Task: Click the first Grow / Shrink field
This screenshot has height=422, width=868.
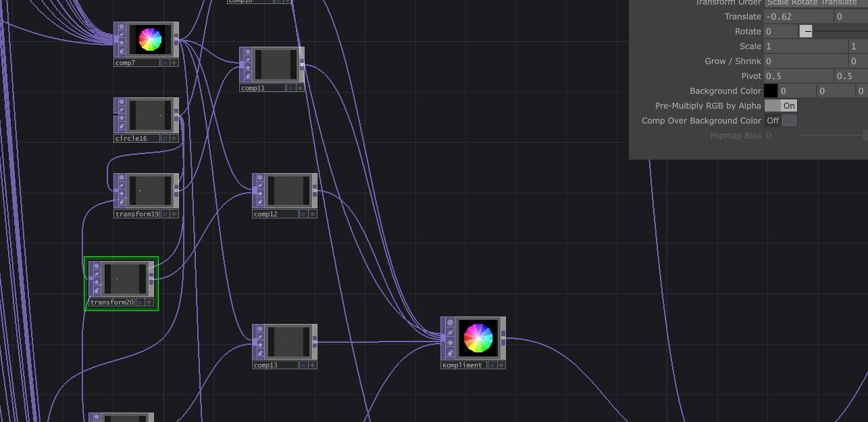Action: [x=806, y=61]
